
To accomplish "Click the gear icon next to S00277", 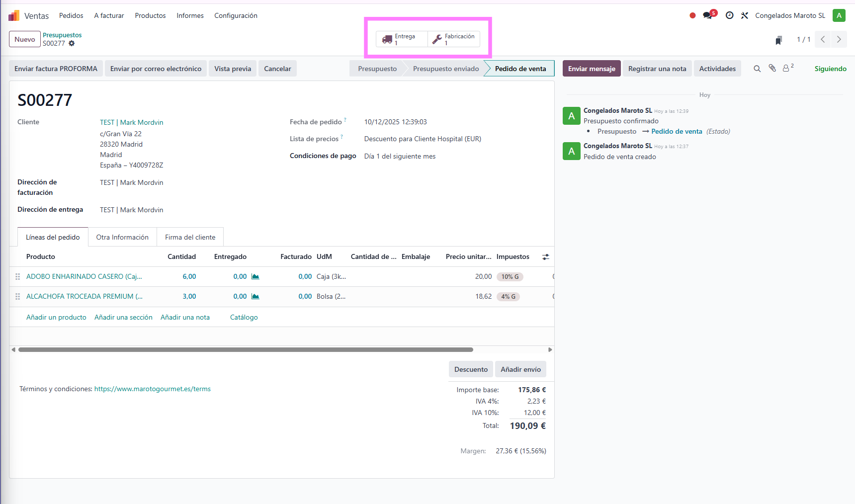I will click(72, 44).
